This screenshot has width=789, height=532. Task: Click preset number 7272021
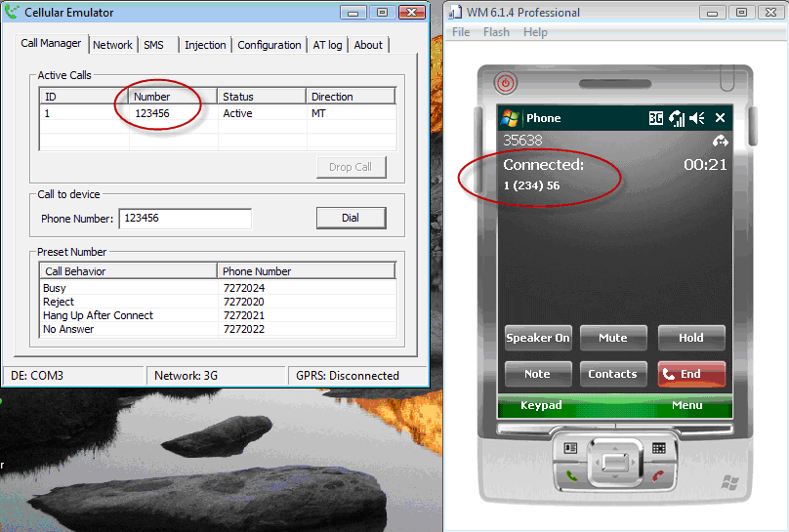244,315
